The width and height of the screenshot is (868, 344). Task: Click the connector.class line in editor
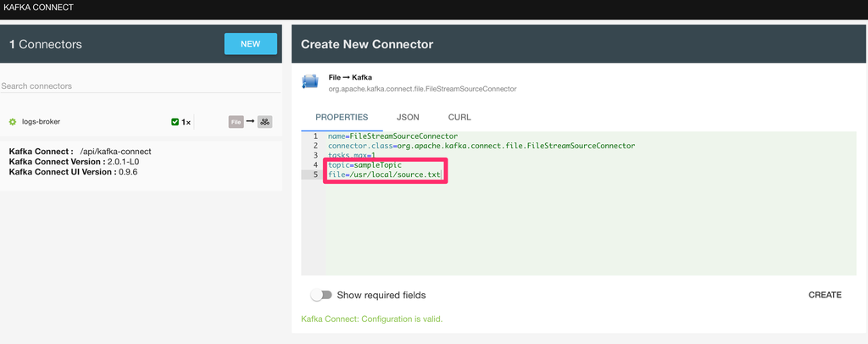[481, 146]
